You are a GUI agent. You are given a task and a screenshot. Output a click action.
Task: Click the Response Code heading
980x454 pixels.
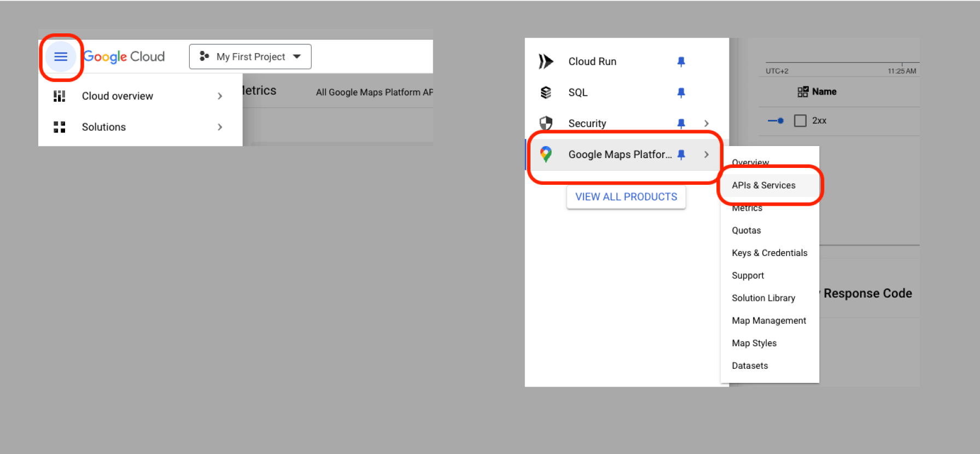[x=867, y=293]
